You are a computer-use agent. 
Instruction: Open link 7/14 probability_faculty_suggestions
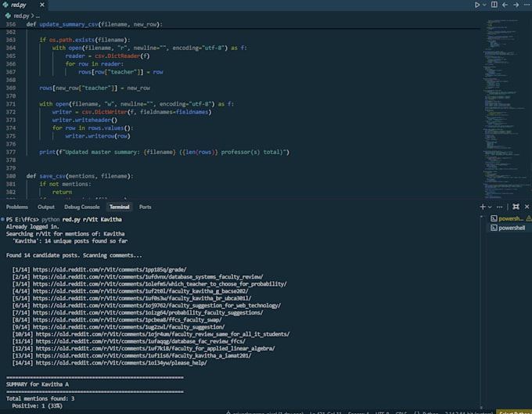[148, 312]
